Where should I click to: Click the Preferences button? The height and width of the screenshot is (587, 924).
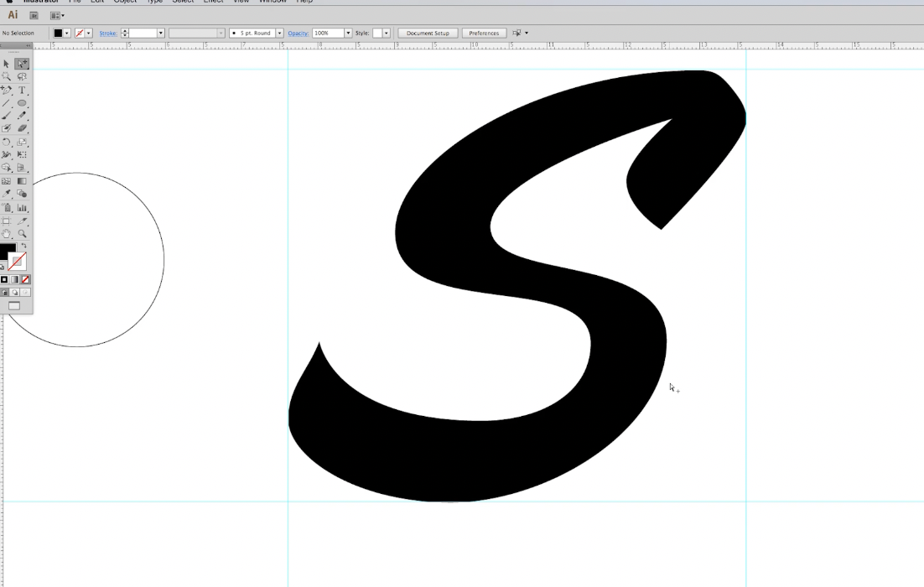click(x=484, y=34)
